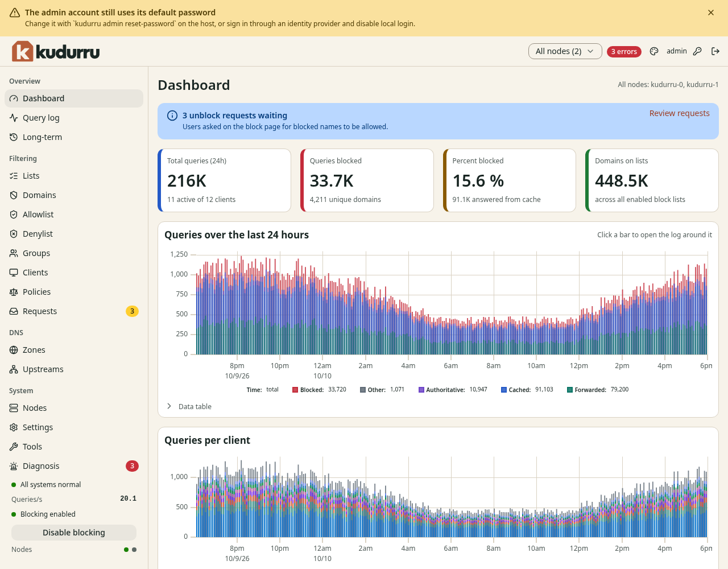
Task: Click the admin username label
Action: tap(677, 51)
